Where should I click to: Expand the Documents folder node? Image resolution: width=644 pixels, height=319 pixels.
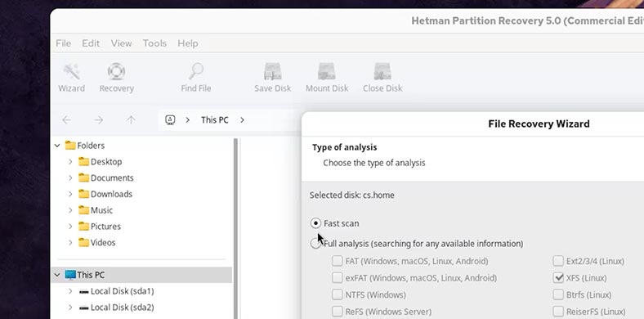pyautogui.click(x=70, y=177)
